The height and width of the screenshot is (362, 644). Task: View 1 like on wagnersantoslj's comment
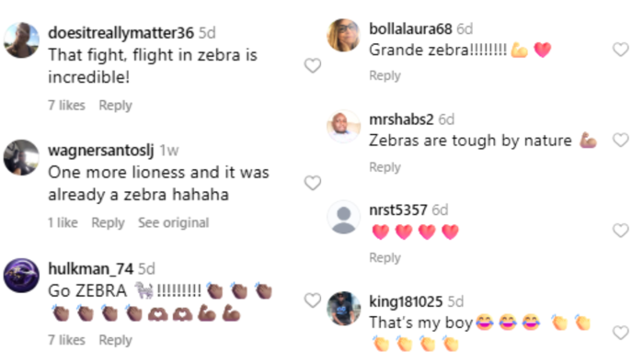click(63, 222)
